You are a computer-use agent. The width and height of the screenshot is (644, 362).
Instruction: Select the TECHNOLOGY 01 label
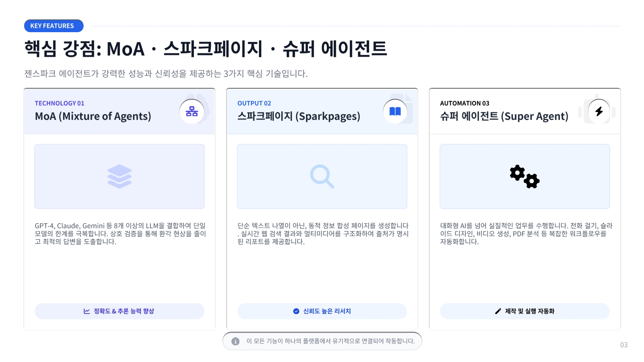pyautogui.click(x=59, y=103)
